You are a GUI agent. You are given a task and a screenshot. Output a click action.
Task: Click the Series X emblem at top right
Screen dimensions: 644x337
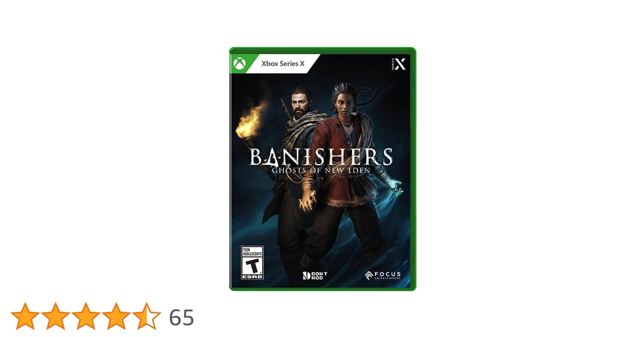pos(399,64)
